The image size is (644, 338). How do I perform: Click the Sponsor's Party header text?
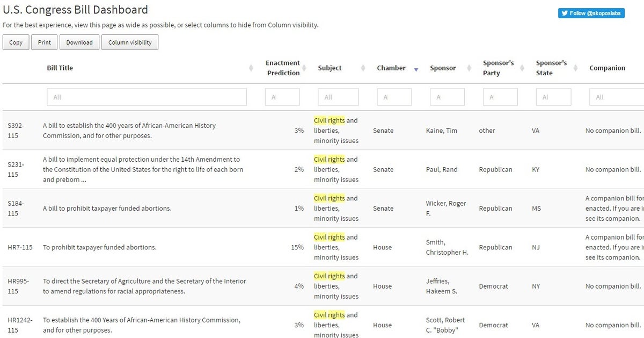click(499, 68)
